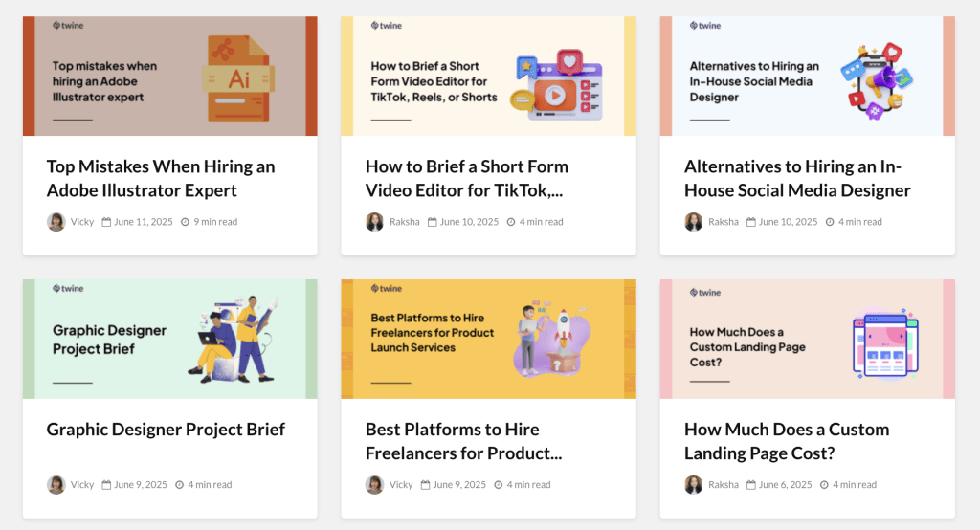This screenshot has width=980, height=530.
Task: Click the June 6, 2025 date on Landing Page post
Action: pyautogui.click(x=785, y=485)
